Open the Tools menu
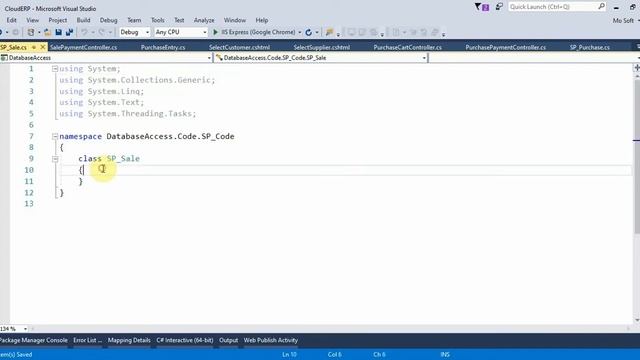Screen dimensions: 640x360 (x=158, y=20)
